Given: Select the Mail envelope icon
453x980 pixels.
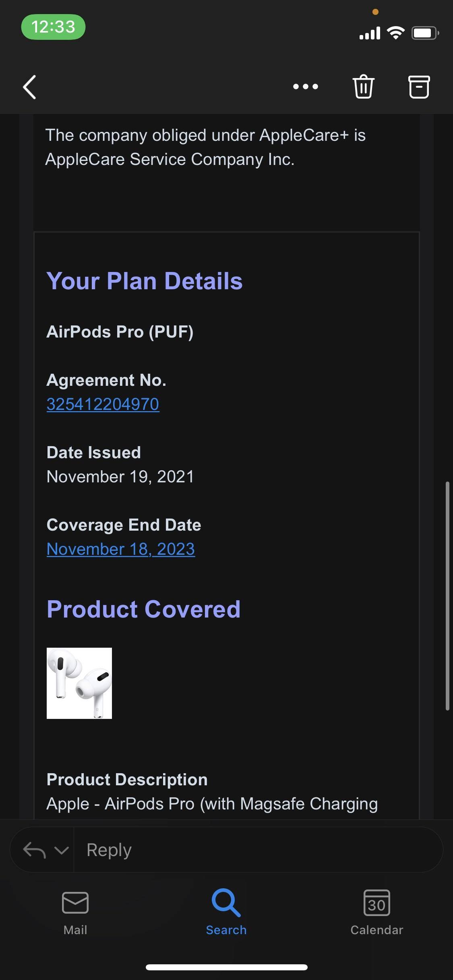Looking at the screenshot, I should pos(75,906).
